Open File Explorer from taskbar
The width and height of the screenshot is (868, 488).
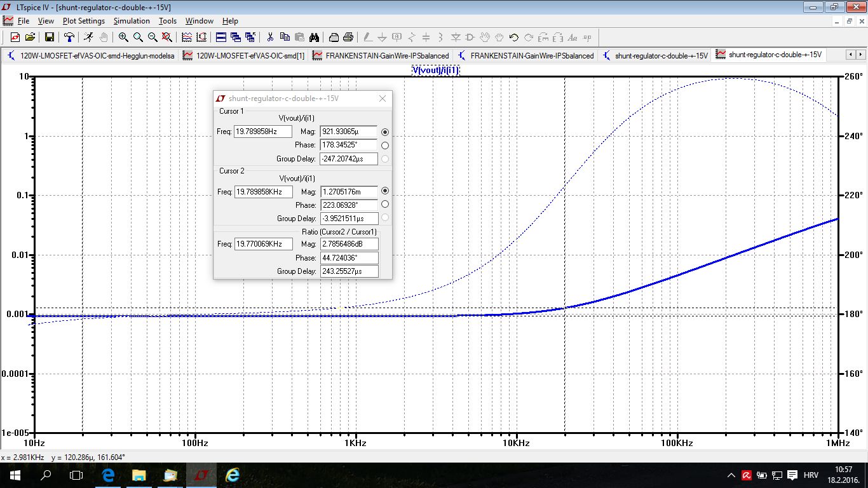point(139,475)
